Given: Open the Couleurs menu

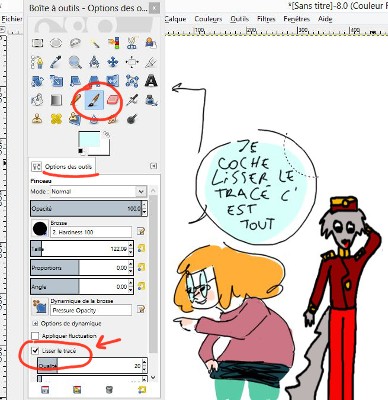Looking at the screenshot, I should 208,19.
